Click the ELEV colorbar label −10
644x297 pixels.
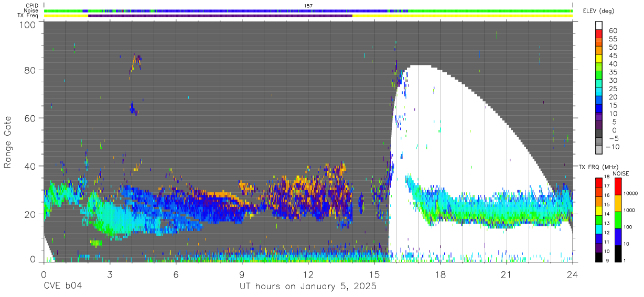pos(613,147)
